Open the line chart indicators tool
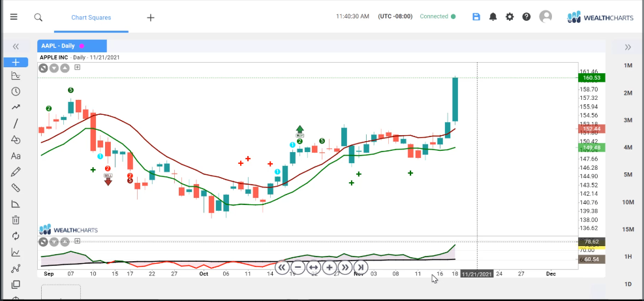The height and width of the screenshot is (301, 644). 16,253
